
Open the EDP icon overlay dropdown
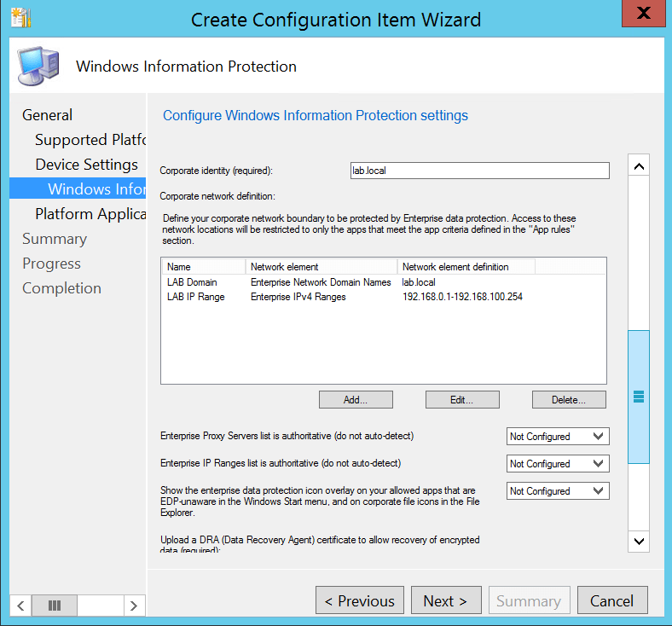point(558,491)
